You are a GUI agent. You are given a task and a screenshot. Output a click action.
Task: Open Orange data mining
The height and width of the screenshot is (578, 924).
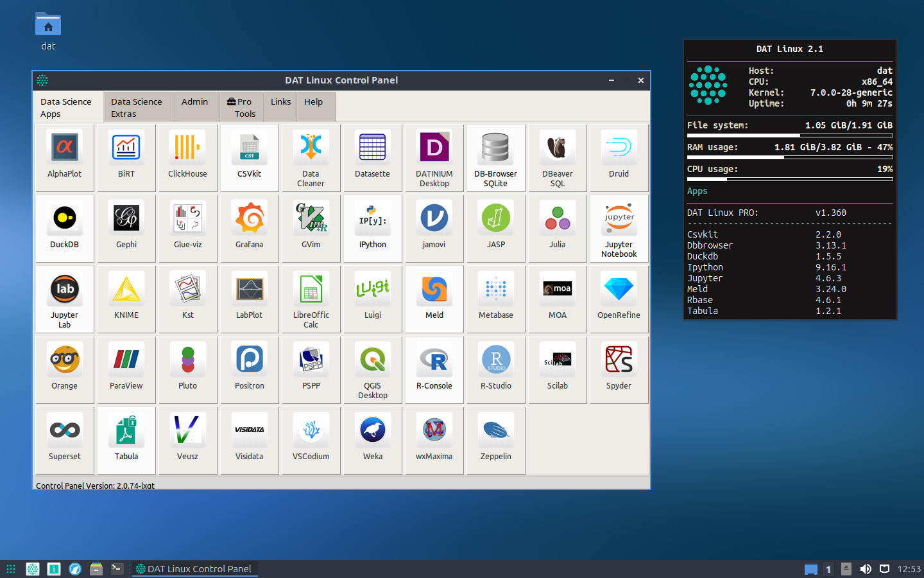point(65,370)
